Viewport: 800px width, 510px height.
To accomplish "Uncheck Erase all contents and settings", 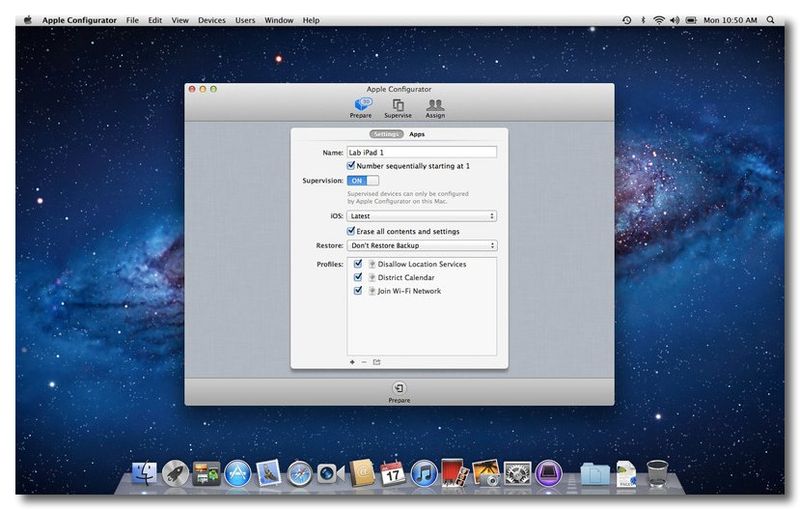I will point(351,231).
